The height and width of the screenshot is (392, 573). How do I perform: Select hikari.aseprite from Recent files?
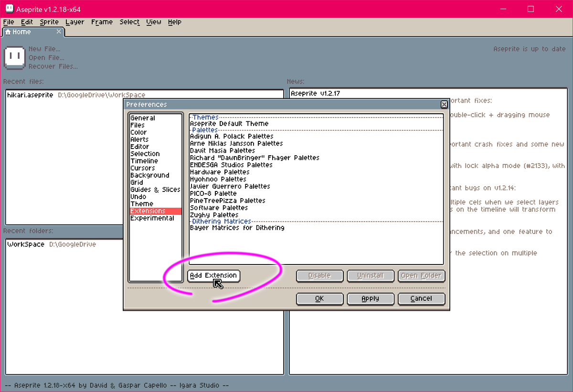31,95
